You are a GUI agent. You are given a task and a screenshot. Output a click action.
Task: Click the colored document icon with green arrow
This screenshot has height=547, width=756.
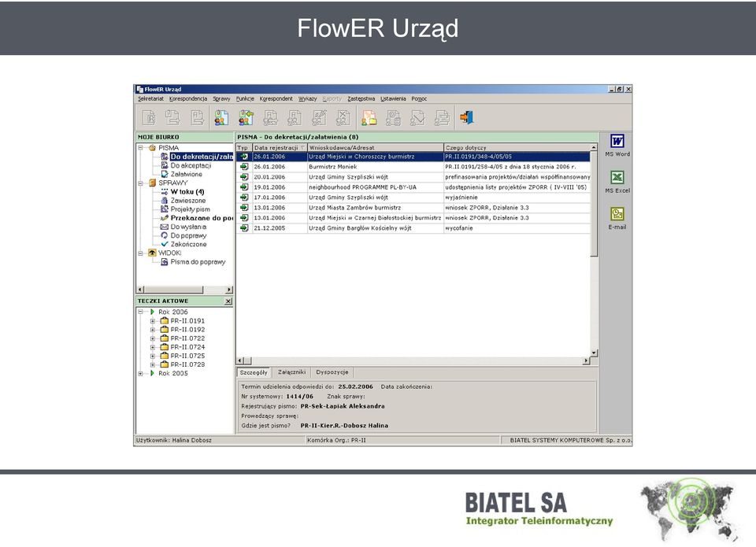pyautogui.click(x=246, y=117)
